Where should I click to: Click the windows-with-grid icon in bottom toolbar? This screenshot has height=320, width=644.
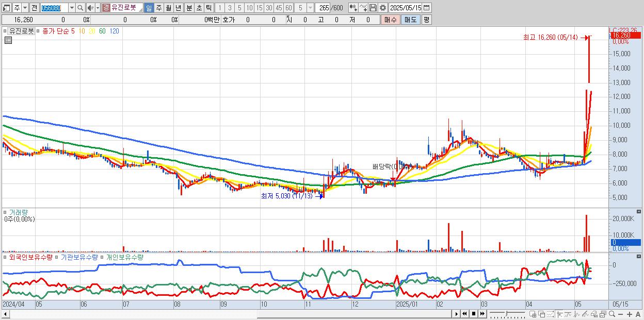[533, 314]
